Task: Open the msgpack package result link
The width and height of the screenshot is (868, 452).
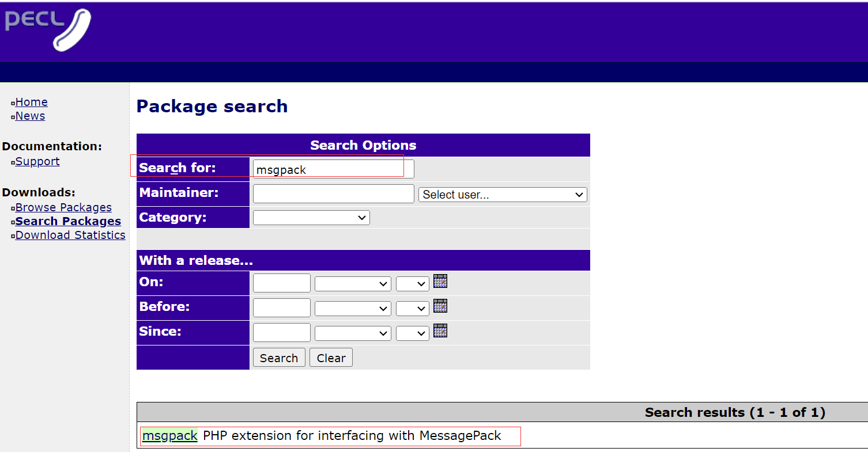Action: point(170,436)
